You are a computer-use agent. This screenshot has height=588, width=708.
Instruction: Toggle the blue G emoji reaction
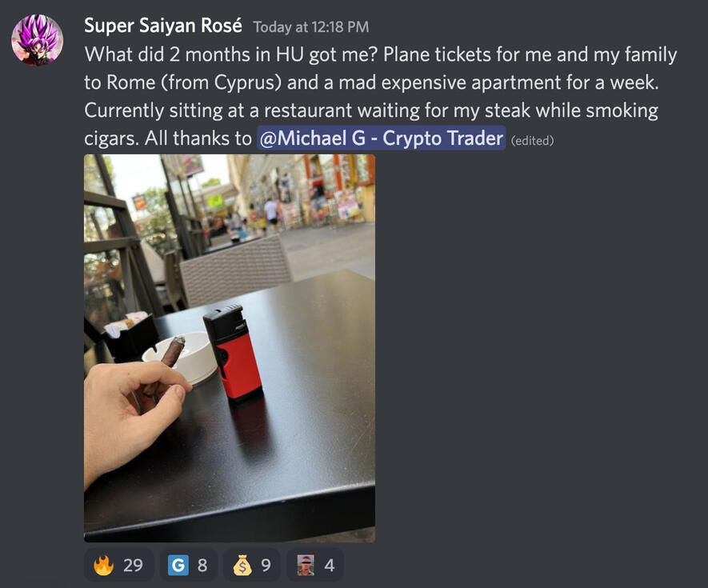[188, 565]
